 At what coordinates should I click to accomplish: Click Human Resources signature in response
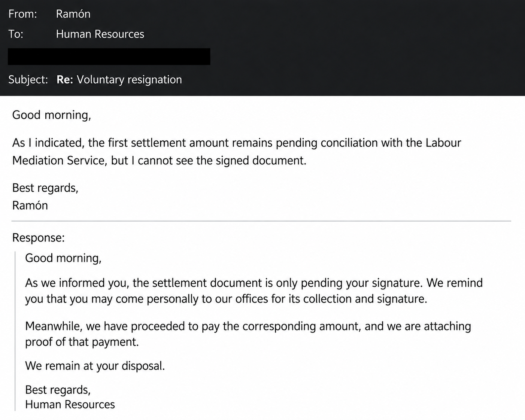(x=70, y=405)
